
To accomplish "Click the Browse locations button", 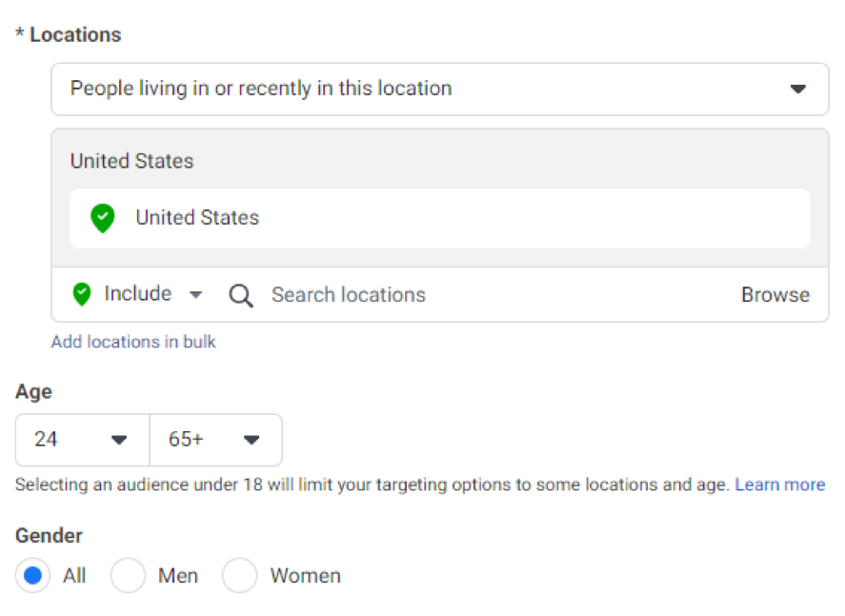I will tap(775, 295).
